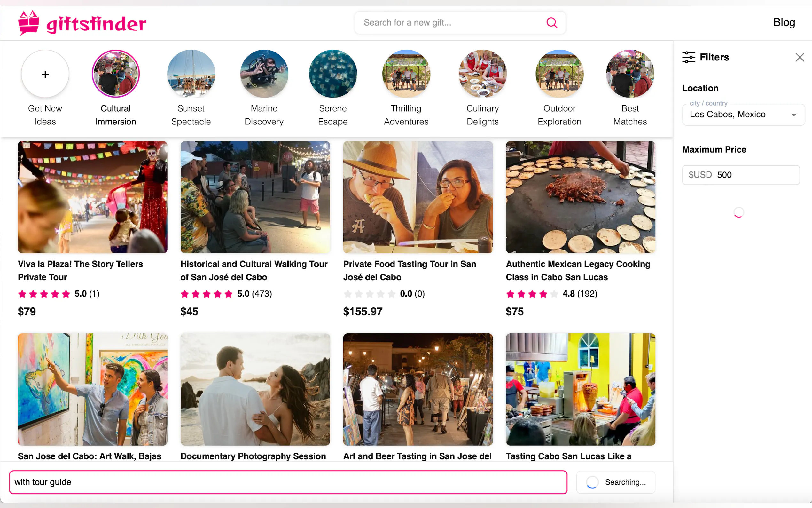Click the magnifying glass search icon

(551, 22)
